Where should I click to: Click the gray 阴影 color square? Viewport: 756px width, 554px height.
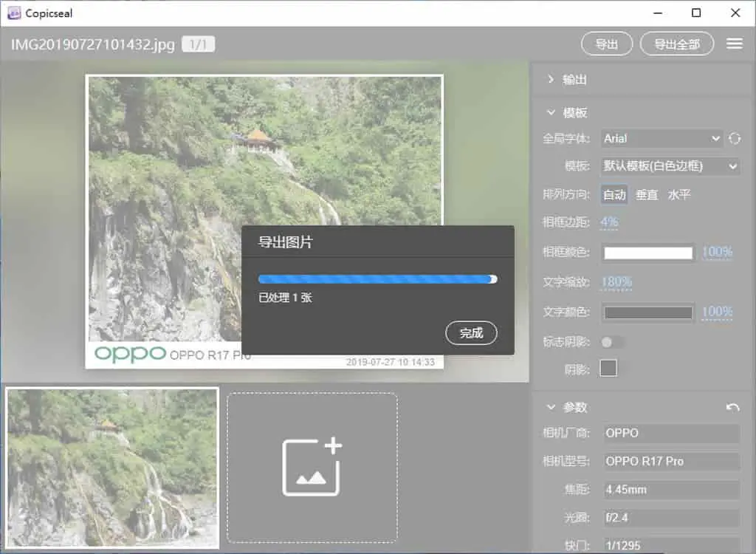(608, 368)
